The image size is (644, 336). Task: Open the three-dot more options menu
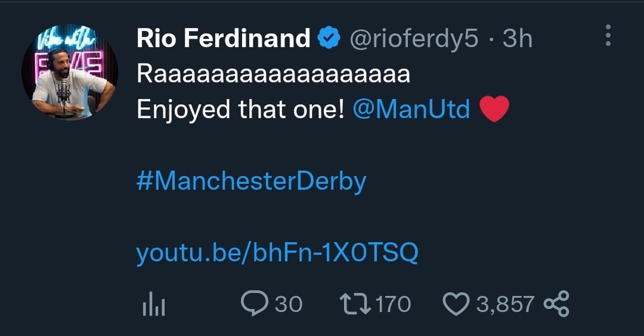(x=608, y=36)
